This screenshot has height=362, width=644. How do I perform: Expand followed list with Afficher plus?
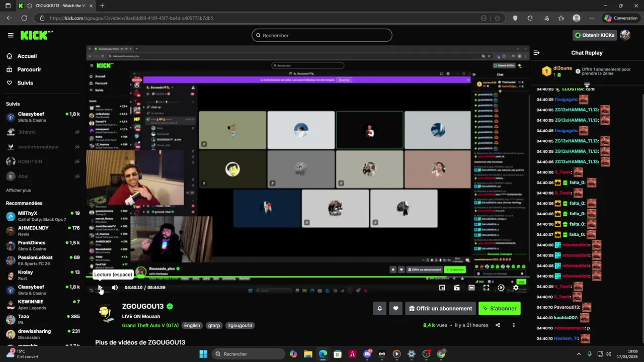coord(19,191)
